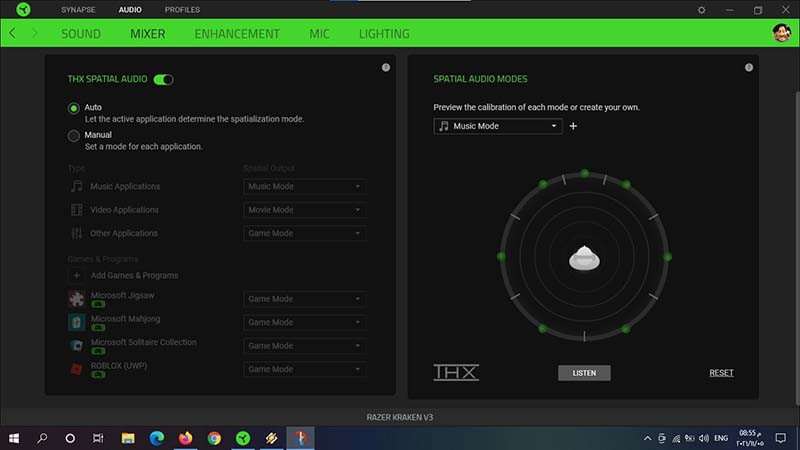Click the Razer logo icon in title bar
Screen dimensions: 800x450
(x=15, y=10)
